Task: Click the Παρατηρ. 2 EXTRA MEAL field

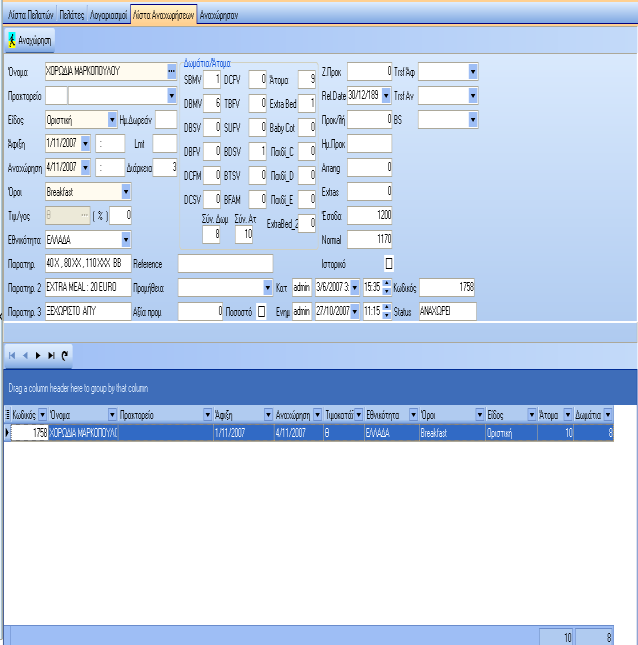Action: tap(88, 288)
